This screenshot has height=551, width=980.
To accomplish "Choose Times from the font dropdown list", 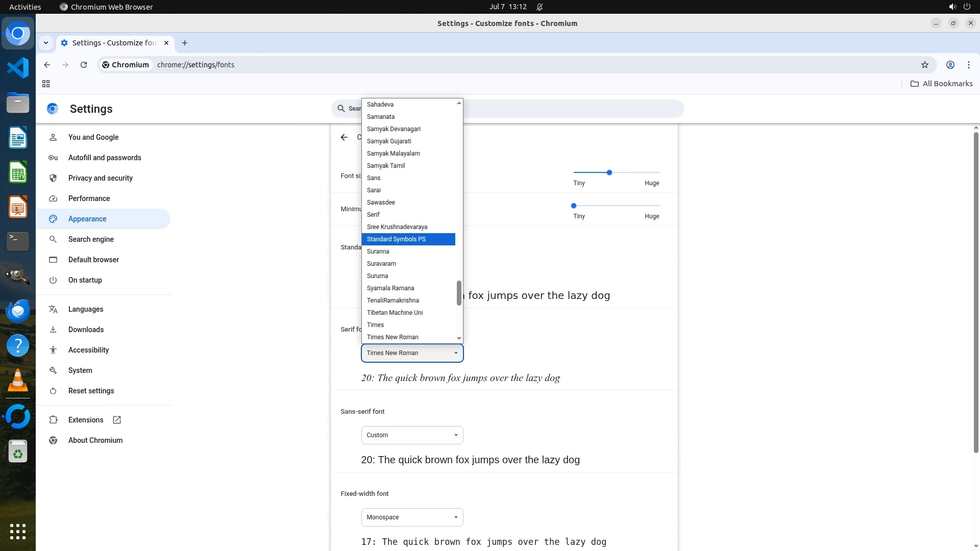I will click(375, 325).
